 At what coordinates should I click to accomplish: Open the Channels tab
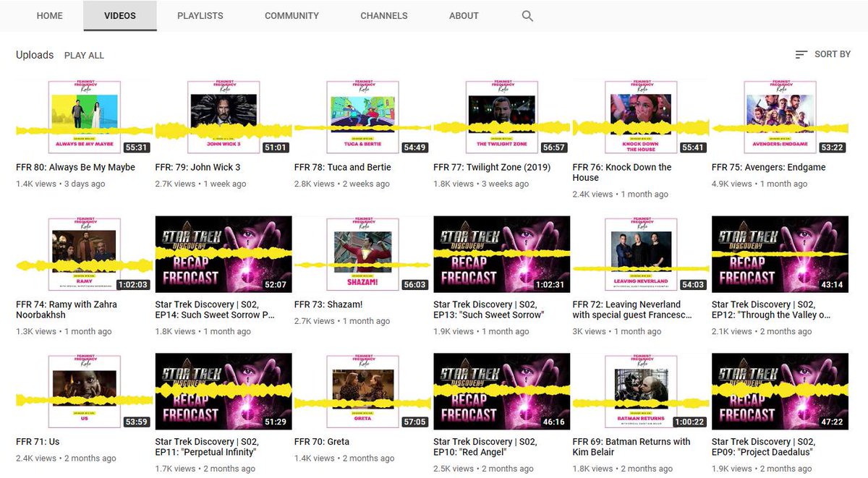coord(384,15)
